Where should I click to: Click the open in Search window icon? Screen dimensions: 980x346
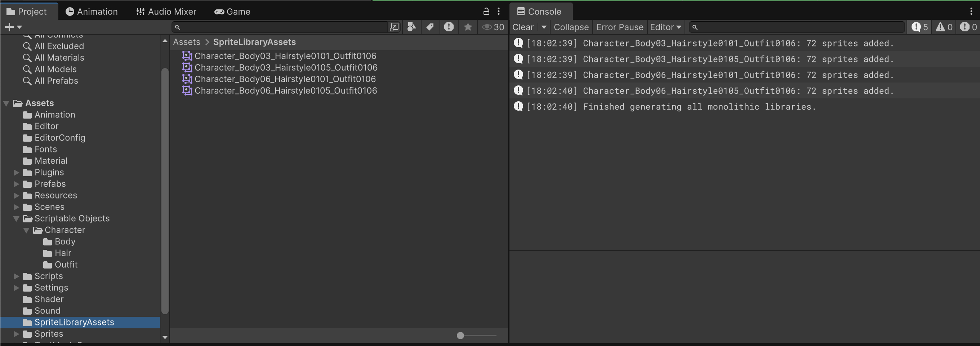394,27
